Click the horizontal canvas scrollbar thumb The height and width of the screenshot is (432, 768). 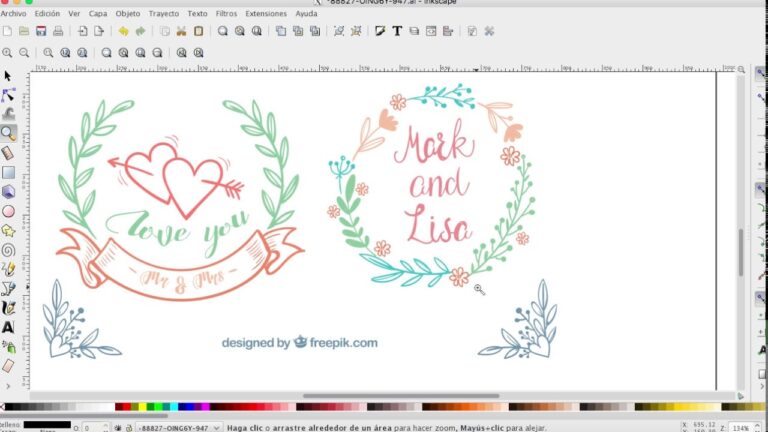(401, 396)
